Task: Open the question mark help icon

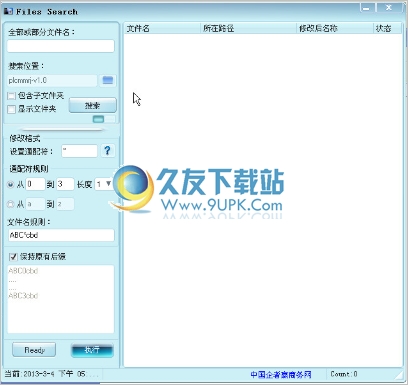Action: [x=107, y=151]
